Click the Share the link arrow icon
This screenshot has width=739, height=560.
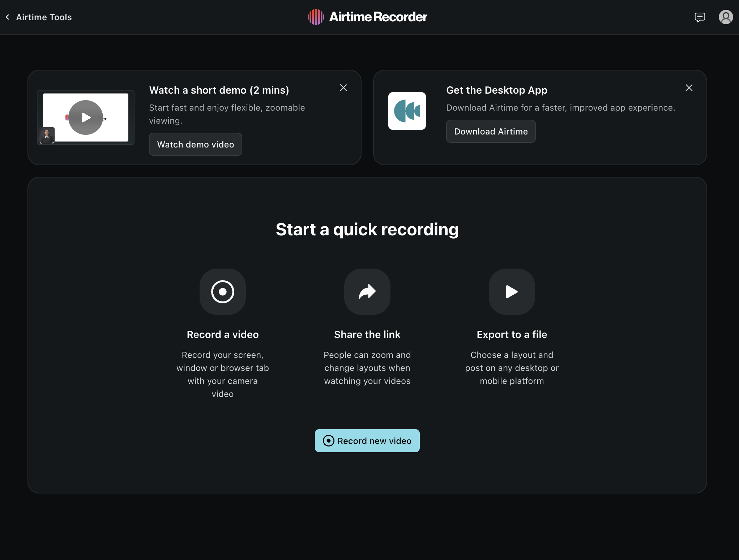click(367, 292)
